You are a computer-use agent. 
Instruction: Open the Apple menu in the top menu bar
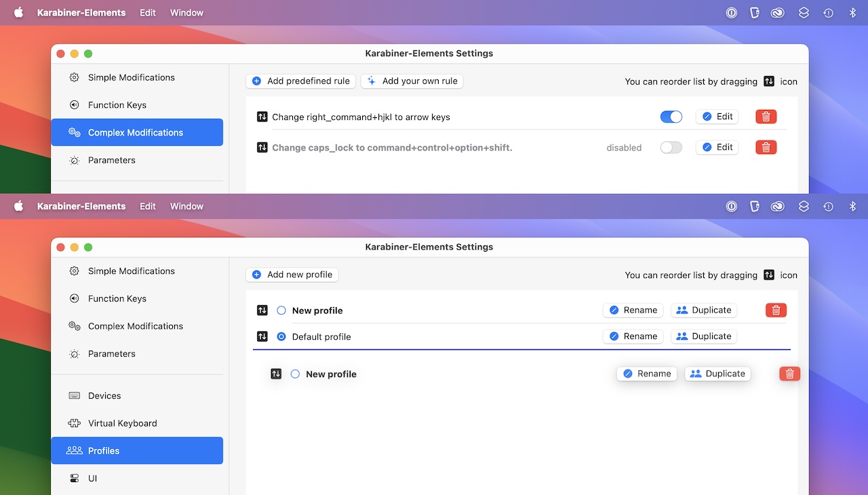[x=18, y=13]
